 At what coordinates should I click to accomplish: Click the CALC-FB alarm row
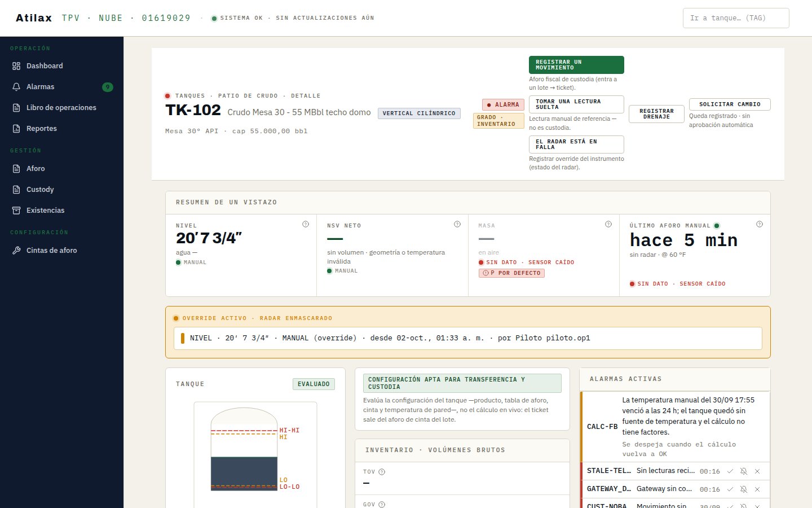coord(675,427)
